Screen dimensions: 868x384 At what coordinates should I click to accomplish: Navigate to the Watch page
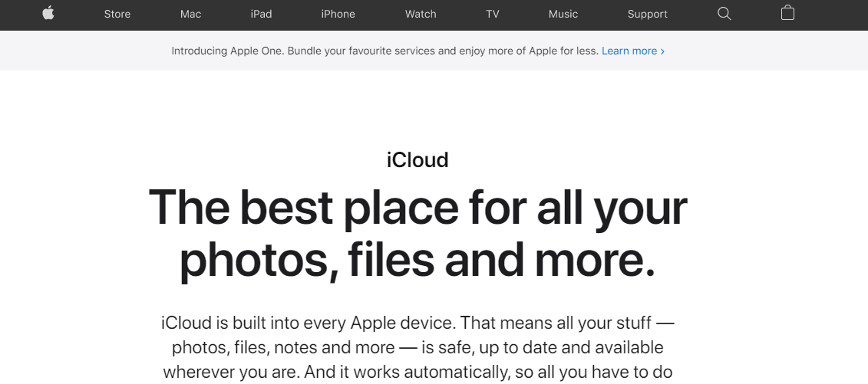(421, 15)
